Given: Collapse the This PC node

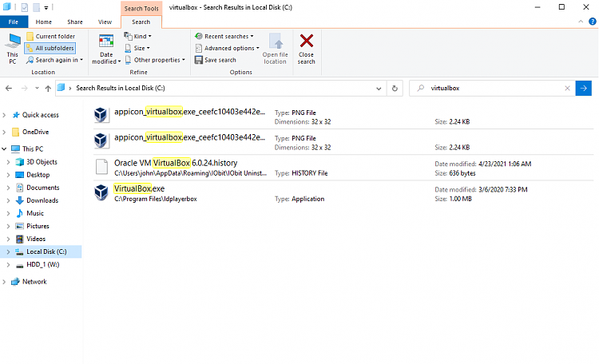Looking at the screenshot, I should point(4,149).
